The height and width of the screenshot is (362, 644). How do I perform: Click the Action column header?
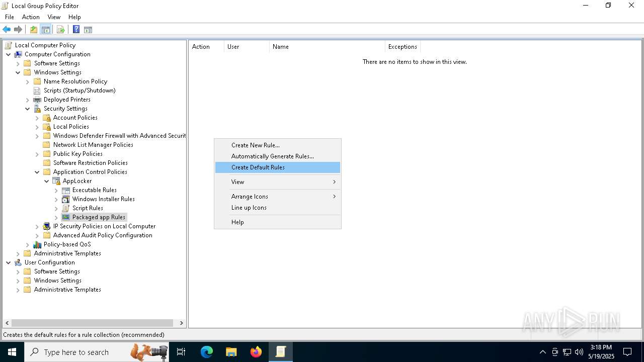coord(206,47)
